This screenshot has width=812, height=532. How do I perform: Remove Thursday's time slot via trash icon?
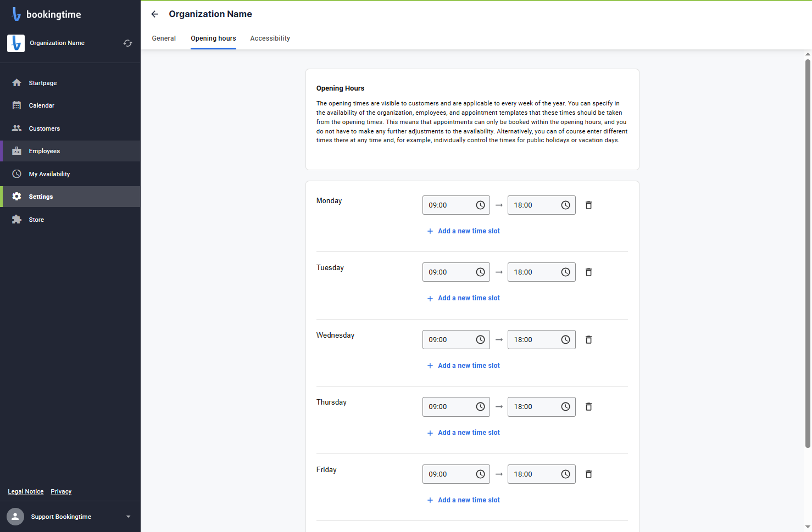[x=588, y=406]
